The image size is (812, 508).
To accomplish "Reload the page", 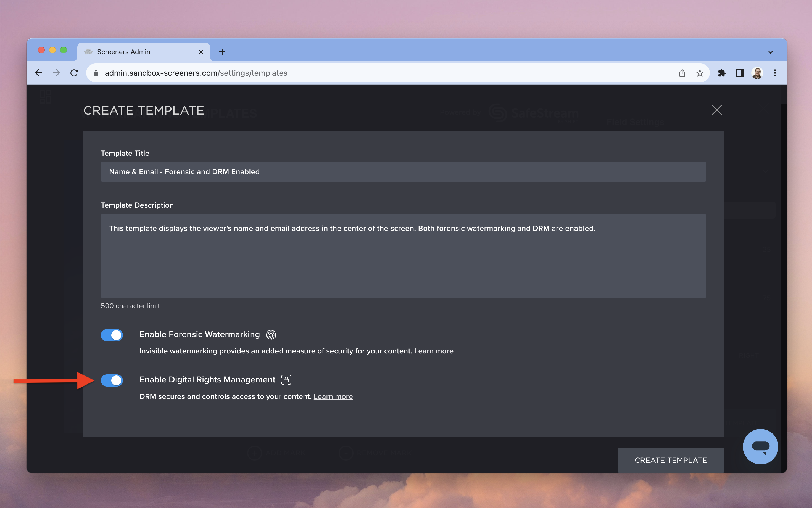I will coord(74,73).
